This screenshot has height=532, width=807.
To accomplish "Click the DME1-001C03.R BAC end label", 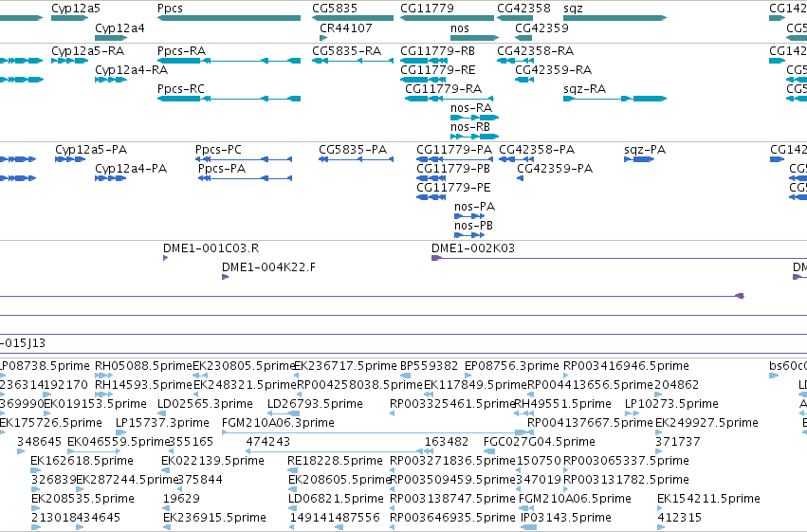I will 211,248.
